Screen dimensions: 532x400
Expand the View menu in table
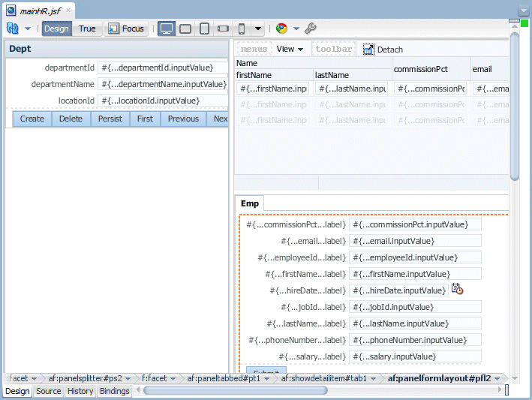point(290,50)
